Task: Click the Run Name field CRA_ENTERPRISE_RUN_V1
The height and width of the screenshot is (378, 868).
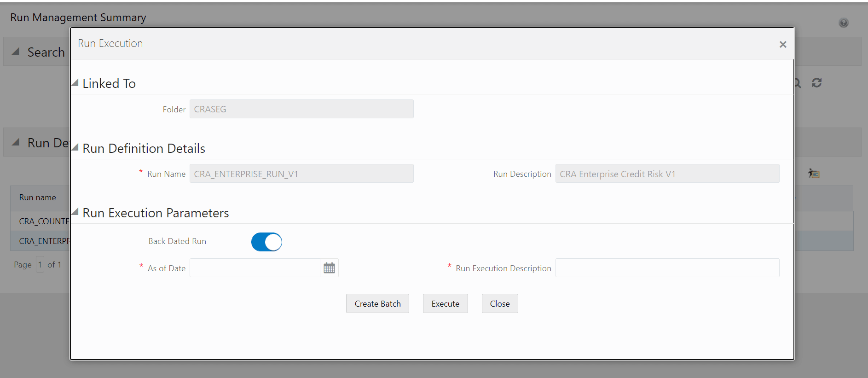Action: [301, 174]
